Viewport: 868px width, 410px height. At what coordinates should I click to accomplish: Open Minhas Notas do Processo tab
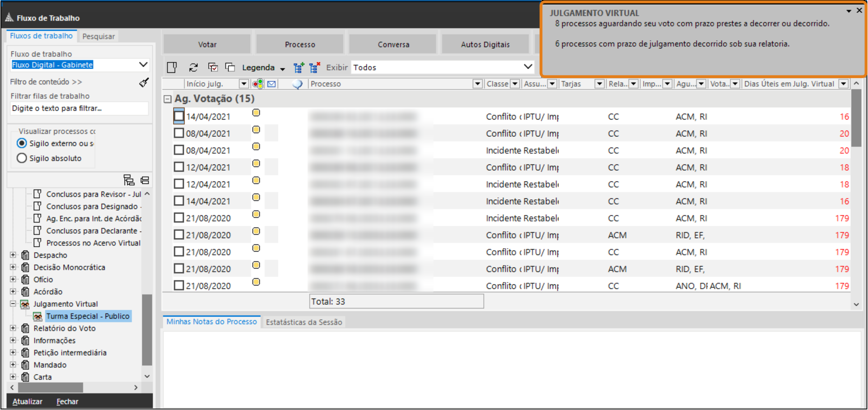211,321
